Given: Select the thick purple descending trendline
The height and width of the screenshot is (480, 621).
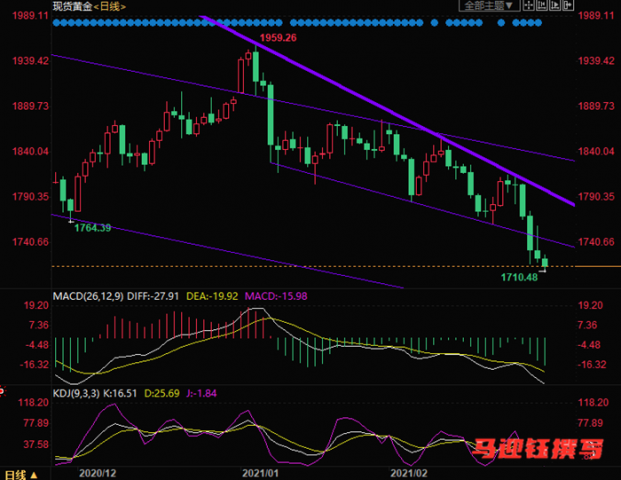Looking at the screenshot, I should pos(388,110).
